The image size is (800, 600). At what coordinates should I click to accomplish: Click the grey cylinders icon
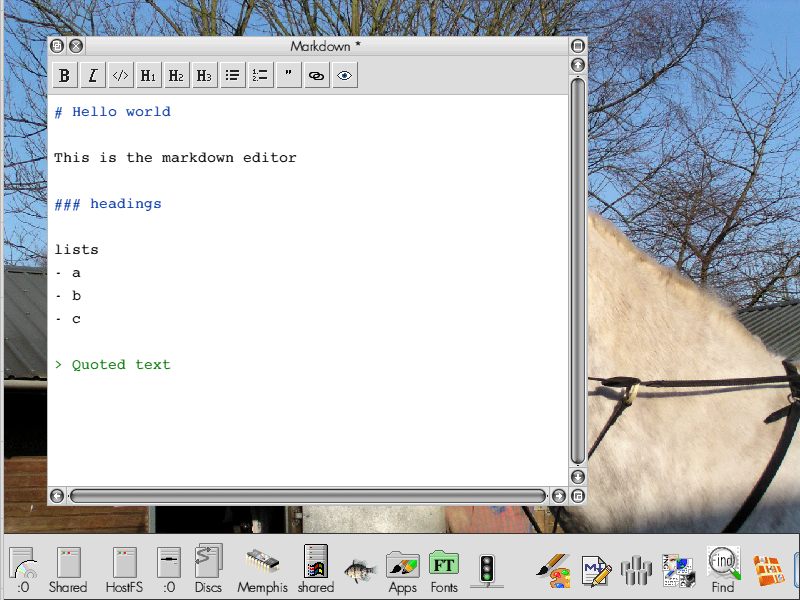pos(636,570)
